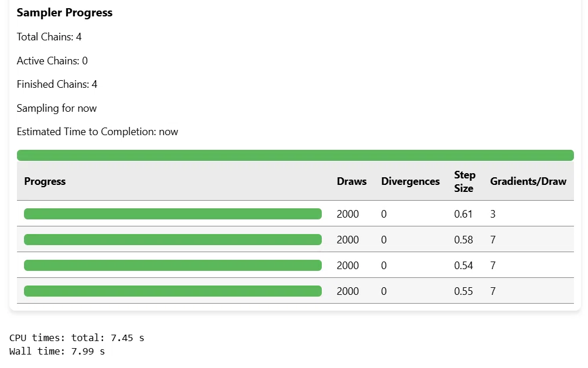Click the Active Chains: 0 text
Image resolution: width=588 pixels, height=368 pixels.
[52, 61]
